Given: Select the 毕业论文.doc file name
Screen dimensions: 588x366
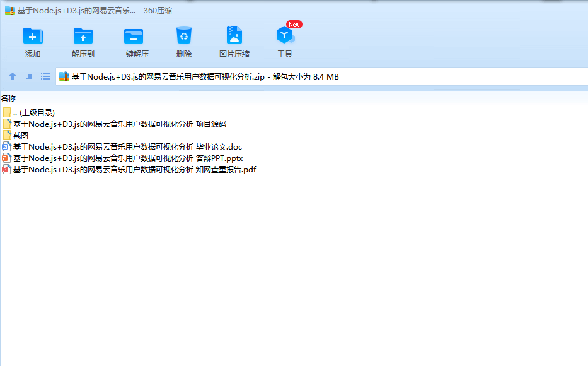Looking at the screenshot, I should [127, 147].
